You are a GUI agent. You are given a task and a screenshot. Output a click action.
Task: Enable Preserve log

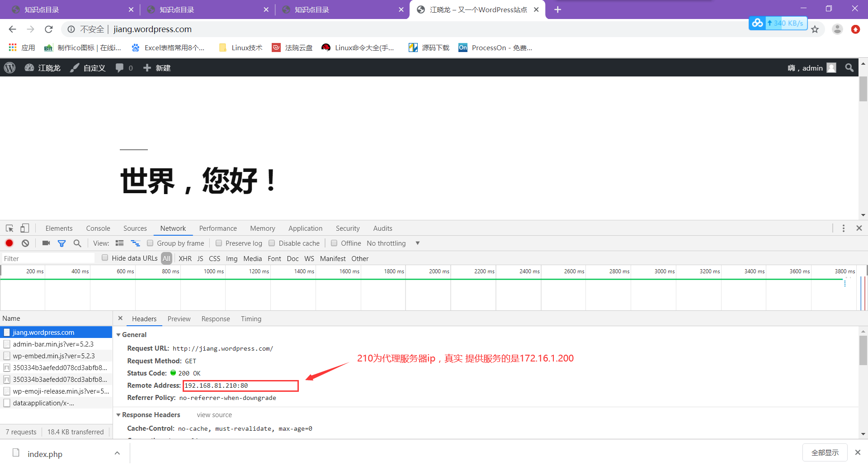219,243
